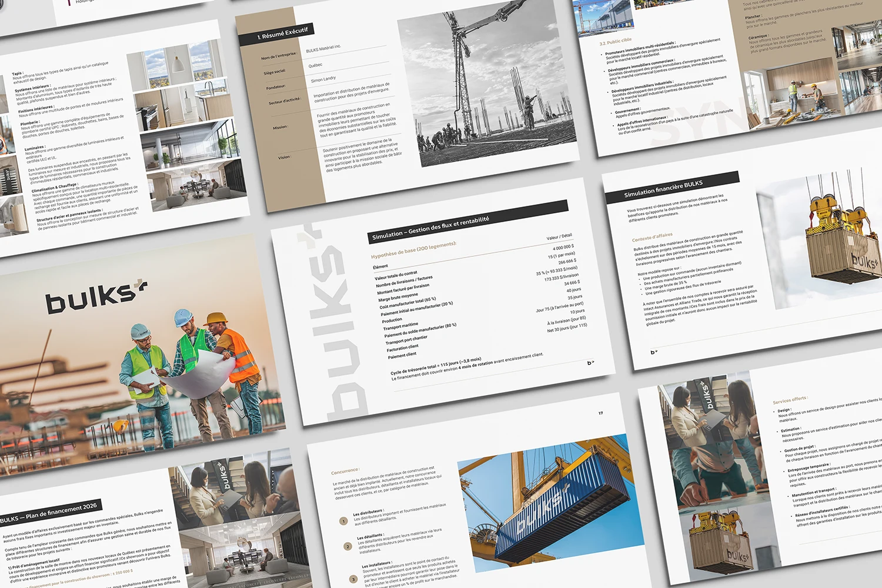Screen dimensions: 882x588
Task: Click the "Valeur totale du contrat" row
Action: (x=396, y=275)
